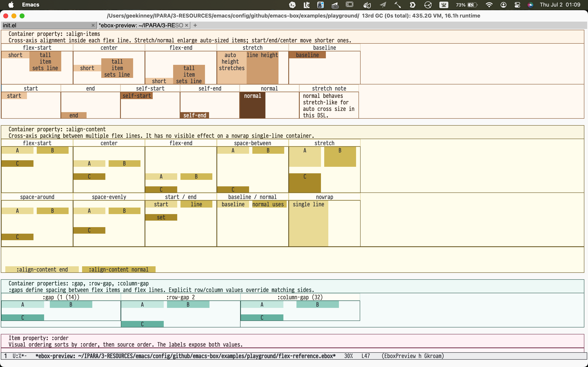Click the buffer name in mode line
Screen dimensions: 588x367
click(185, 356)
